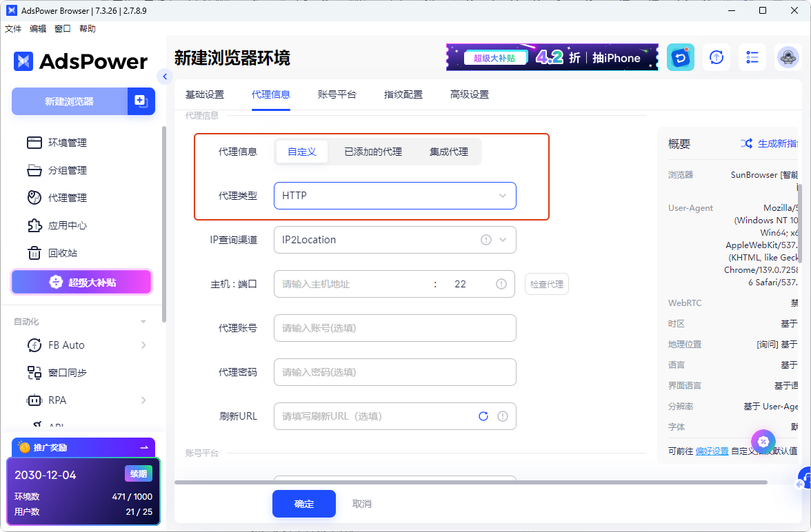This screenshot has width=811, height=532.
Task: Click info icon in 刷新URL field
Action: click(x=503, y=416)
